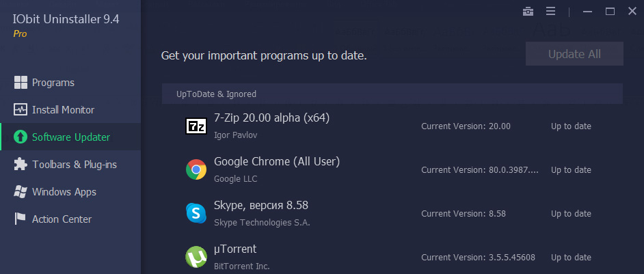The height and width of the screenshot is (274, 644).
Task: Click the Action Center flag icon
Action: (x=21, y=219)
